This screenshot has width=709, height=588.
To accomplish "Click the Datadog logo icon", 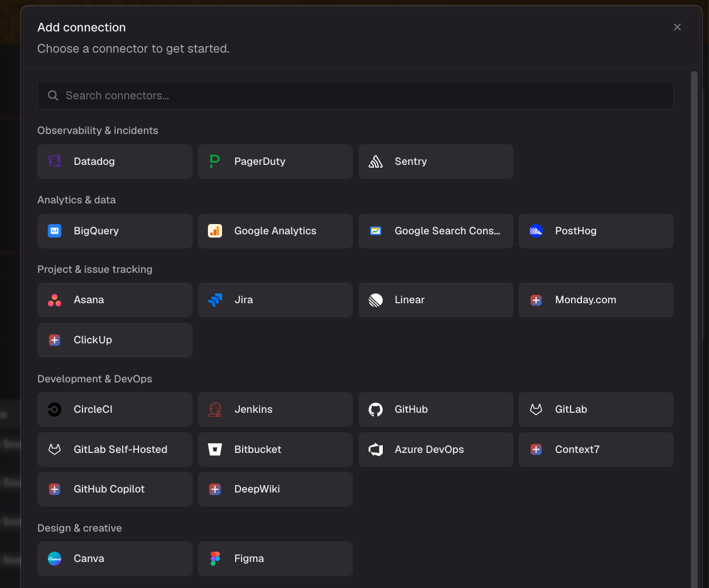I will [x=55, y=162].
